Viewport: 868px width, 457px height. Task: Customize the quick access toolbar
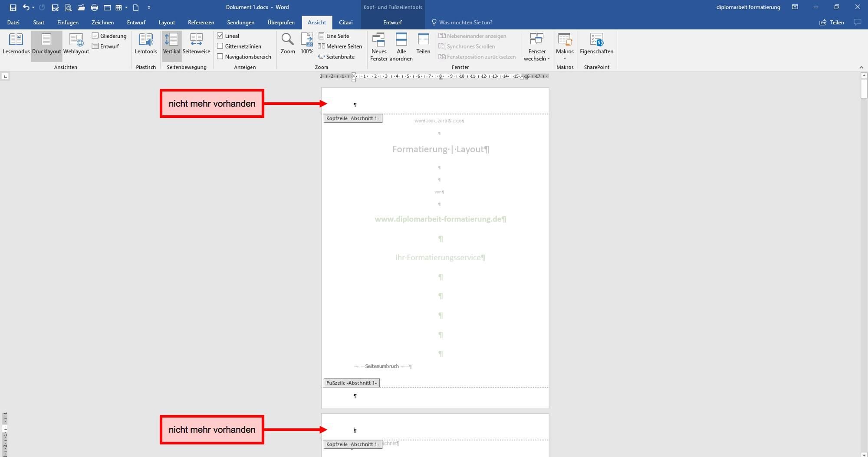[x=149, y=7]
